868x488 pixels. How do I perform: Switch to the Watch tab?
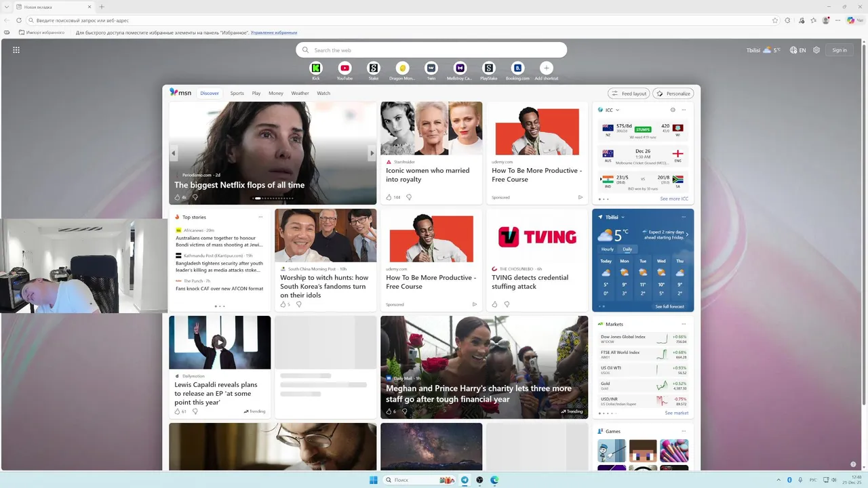click(323, 93)
